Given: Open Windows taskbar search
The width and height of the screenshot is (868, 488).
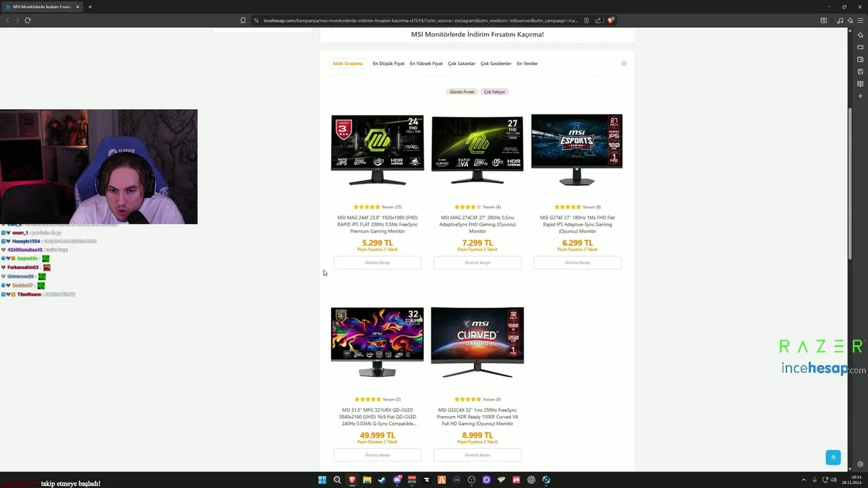Looking at the screenshot, I should click(x=337, y=480).
